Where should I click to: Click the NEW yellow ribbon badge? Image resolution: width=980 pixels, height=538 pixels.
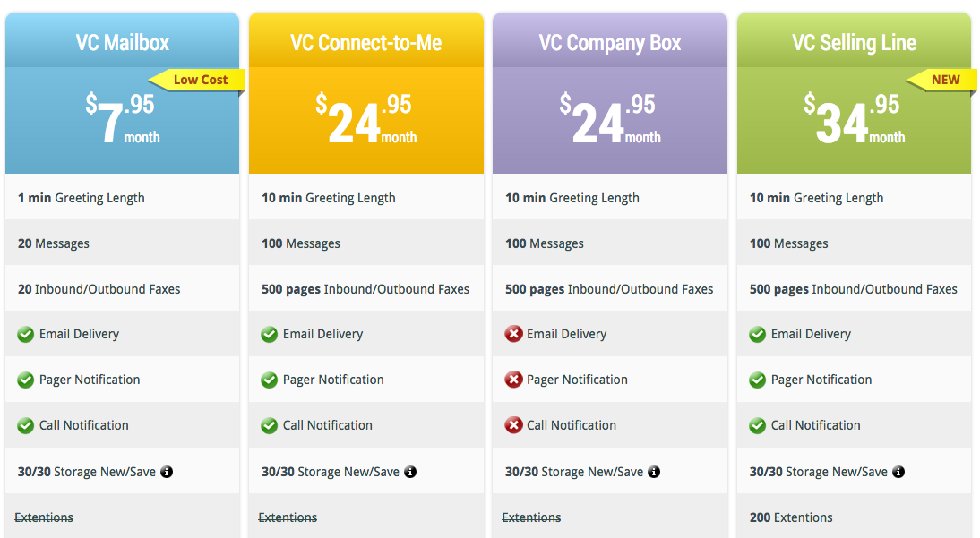pos(941,80)
